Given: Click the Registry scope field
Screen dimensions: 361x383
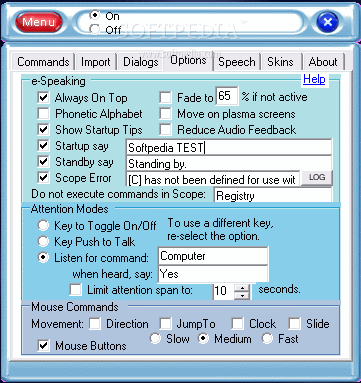Looking at the screenshot, I should tap(273, 195).
